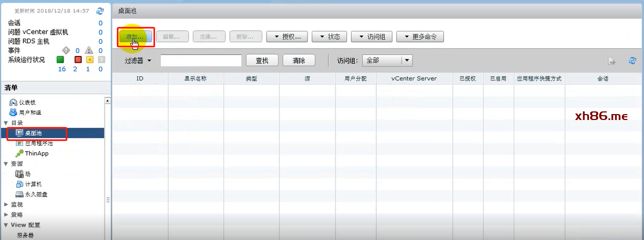This screenshot has height=240, width=644.
Task: Click the refresh icon beside the update time
Action: pos(100,11)
